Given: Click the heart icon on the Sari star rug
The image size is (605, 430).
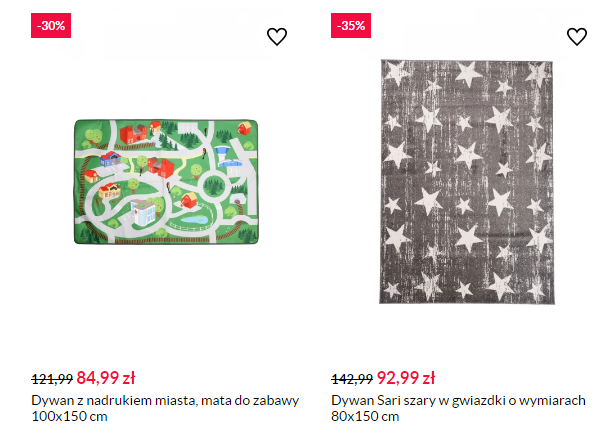Looking at the screenshot, I should click(x=577, y=37).
